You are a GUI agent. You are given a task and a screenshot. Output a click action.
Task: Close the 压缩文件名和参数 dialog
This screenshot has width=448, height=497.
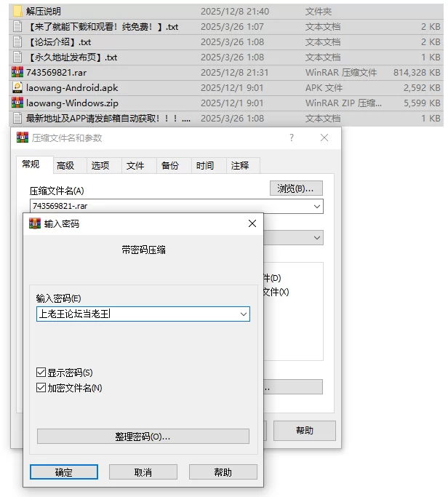pos(324,138)
